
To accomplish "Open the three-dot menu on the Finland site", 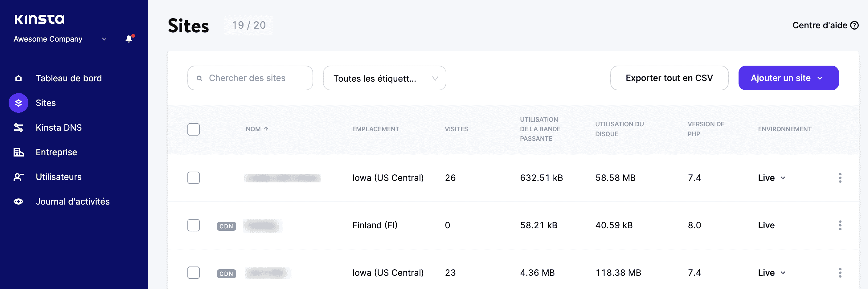I will point(840,225).
